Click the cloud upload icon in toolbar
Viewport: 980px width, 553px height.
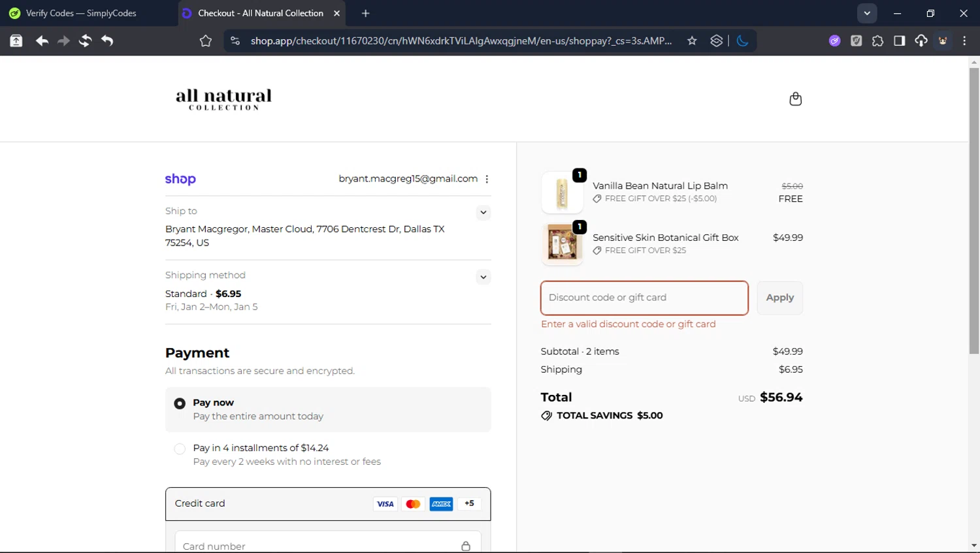(921, 41)
